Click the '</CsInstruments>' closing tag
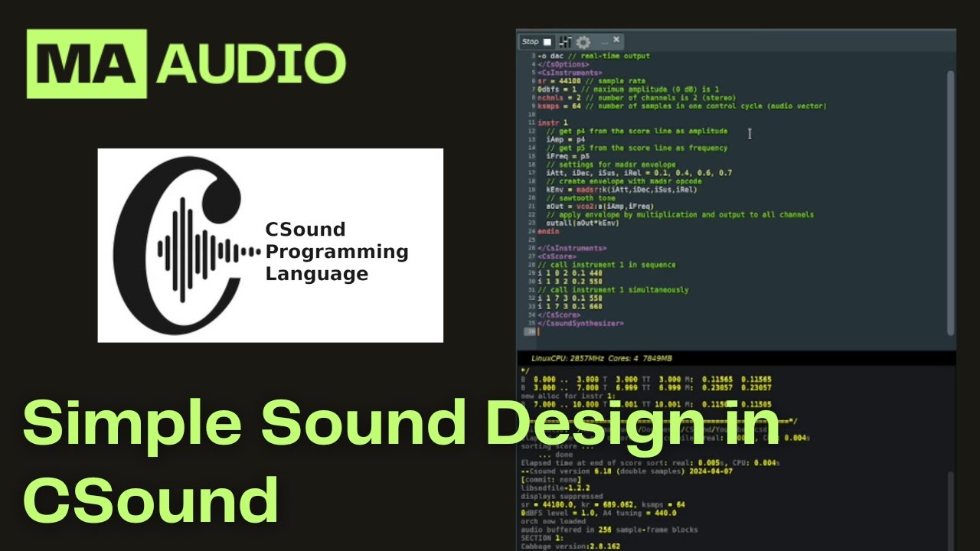Viewport: 980px width, 551px height. point(572,248)
